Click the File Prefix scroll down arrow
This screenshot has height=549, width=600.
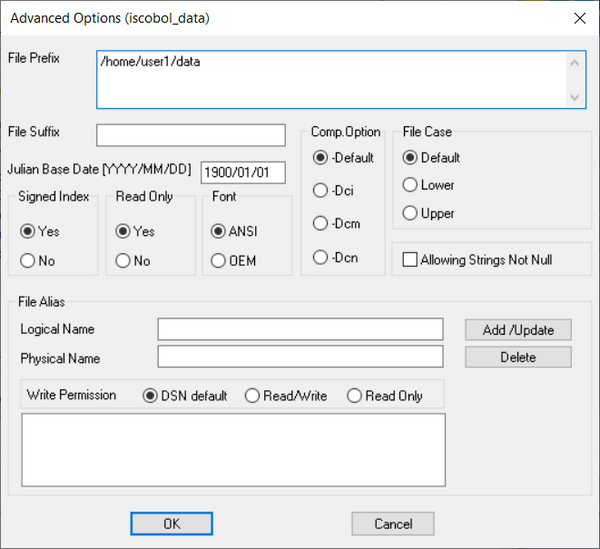coord(574,97)
